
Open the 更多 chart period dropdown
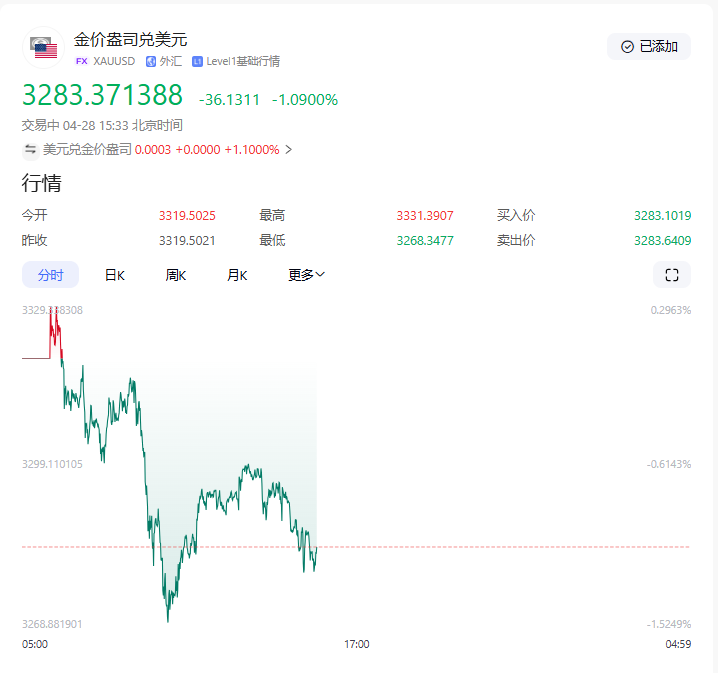[x=306, y=275]
